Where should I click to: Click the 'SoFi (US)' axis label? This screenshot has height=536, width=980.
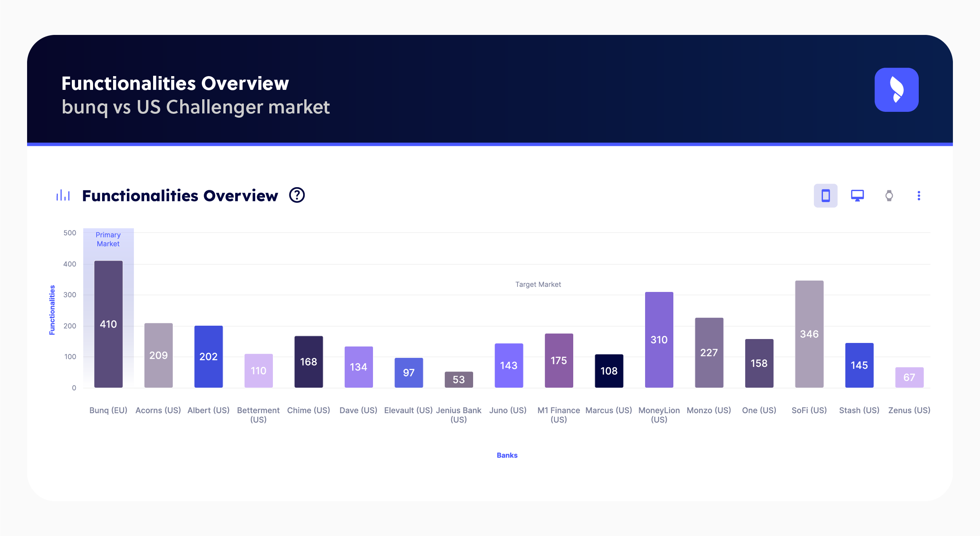click(x=809, y=410)
